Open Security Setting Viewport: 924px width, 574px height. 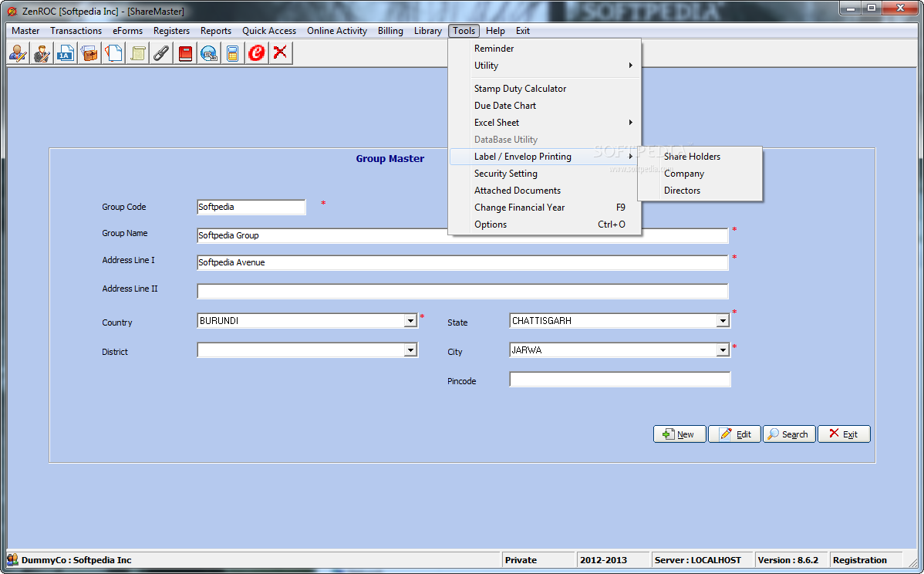pos(545,174)
